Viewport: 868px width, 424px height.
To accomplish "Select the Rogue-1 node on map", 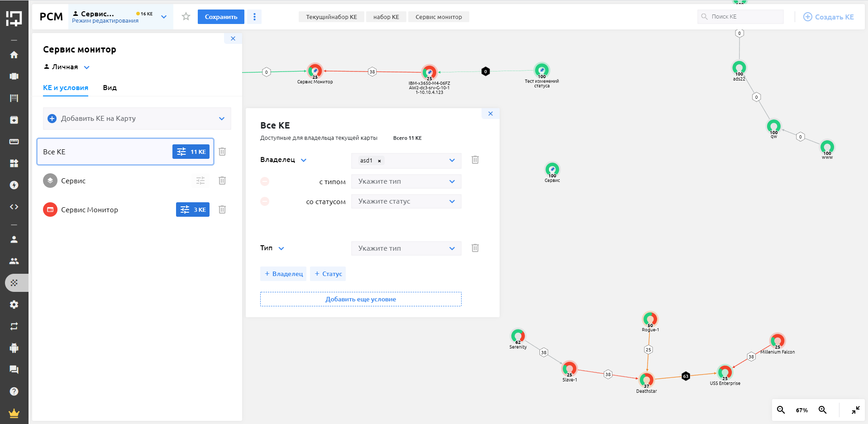I will pyautogui.click(x=650, y=319).
